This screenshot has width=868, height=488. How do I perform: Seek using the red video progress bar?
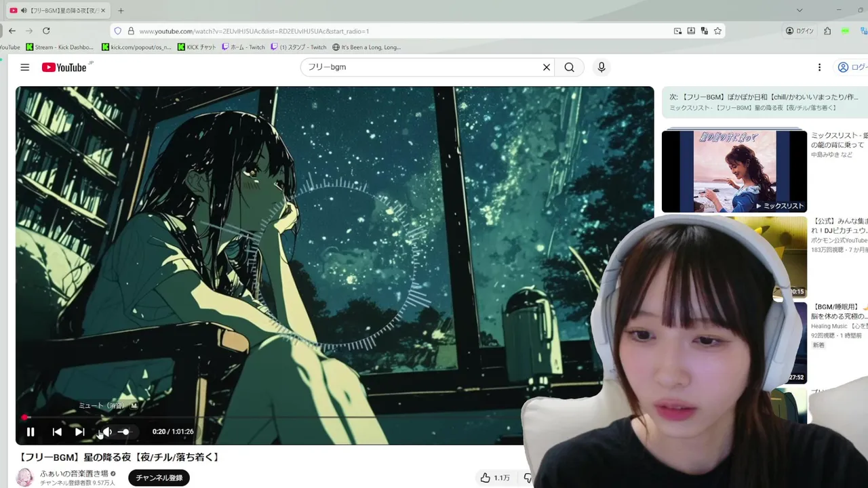335,418
